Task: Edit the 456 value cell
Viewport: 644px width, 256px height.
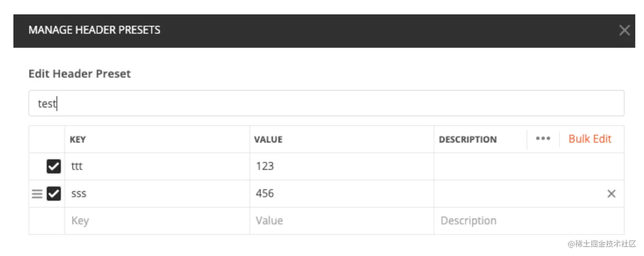Action: tap(341, 194)
